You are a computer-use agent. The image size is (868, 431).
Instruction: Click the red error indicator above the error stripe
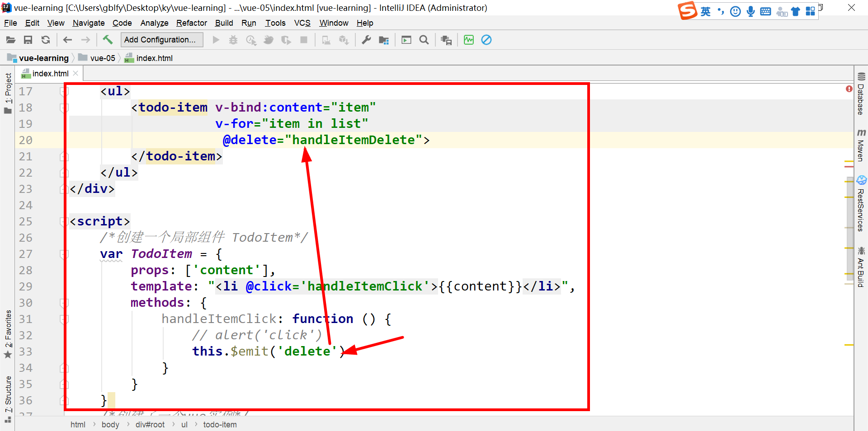point(849,89)
